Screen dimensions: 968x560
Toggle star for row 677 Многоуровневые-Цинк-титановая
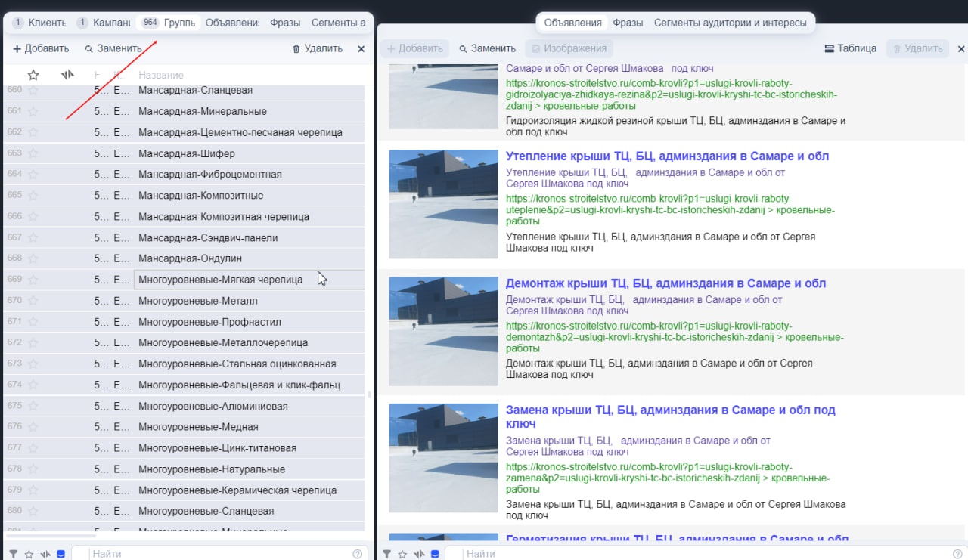tap(33, 448)
